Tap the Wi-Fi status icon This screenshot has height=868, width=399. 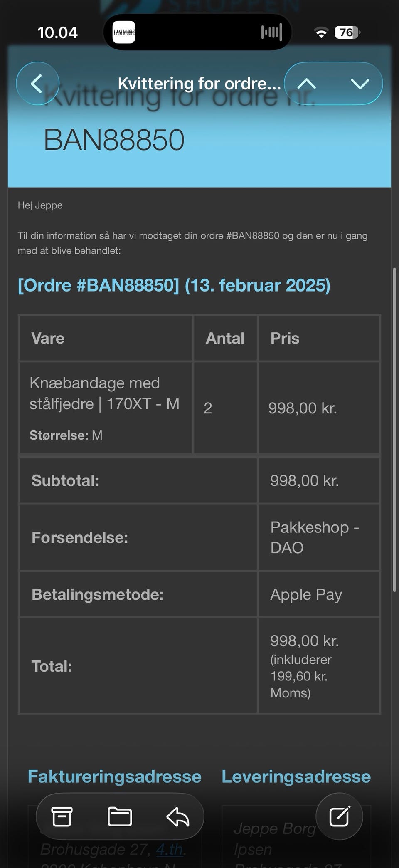(x=320, y=32)
